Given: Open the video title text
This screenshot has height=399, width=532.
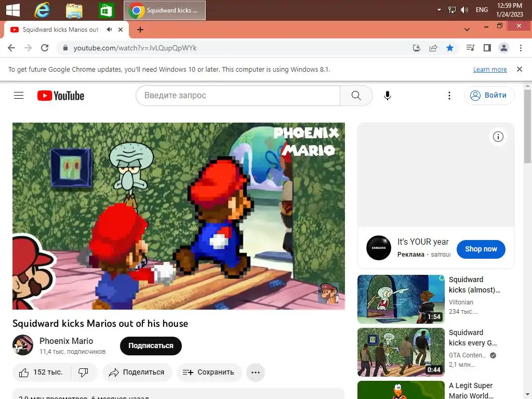Looking at the screenshot, I should [100, 323].
